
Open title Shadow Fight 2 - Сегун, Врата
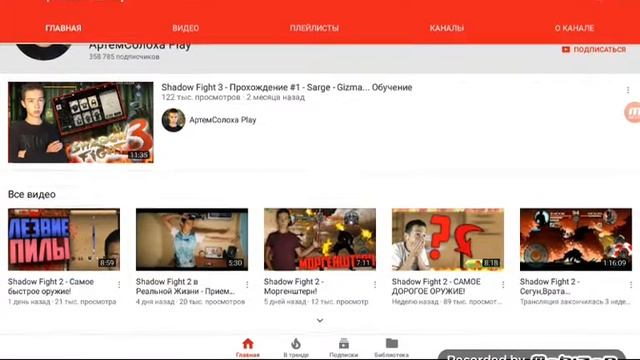coord(550,287)
